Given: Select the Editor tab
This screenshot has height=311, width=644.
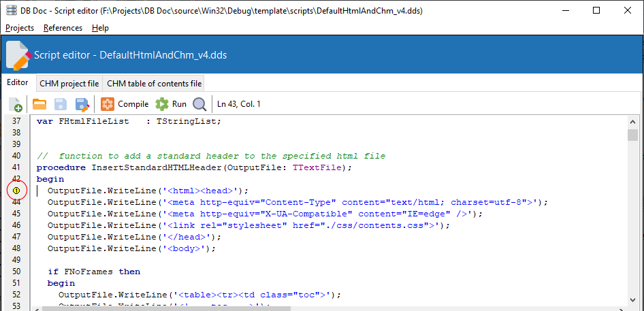Looking at the screenshot, I should point(18,83).
